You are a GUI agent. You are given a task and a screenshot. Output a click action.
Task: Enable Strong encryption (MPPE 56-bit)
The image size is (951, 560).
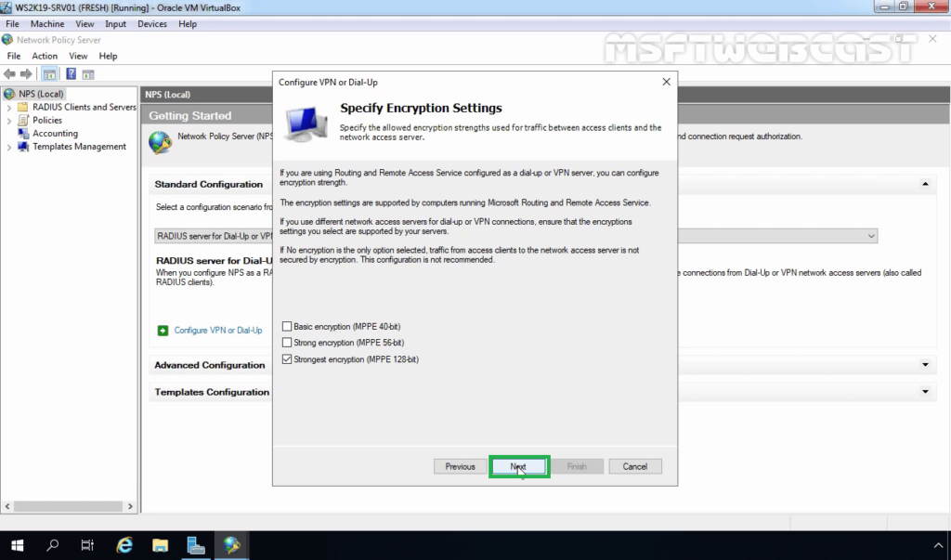click(287, 343)
